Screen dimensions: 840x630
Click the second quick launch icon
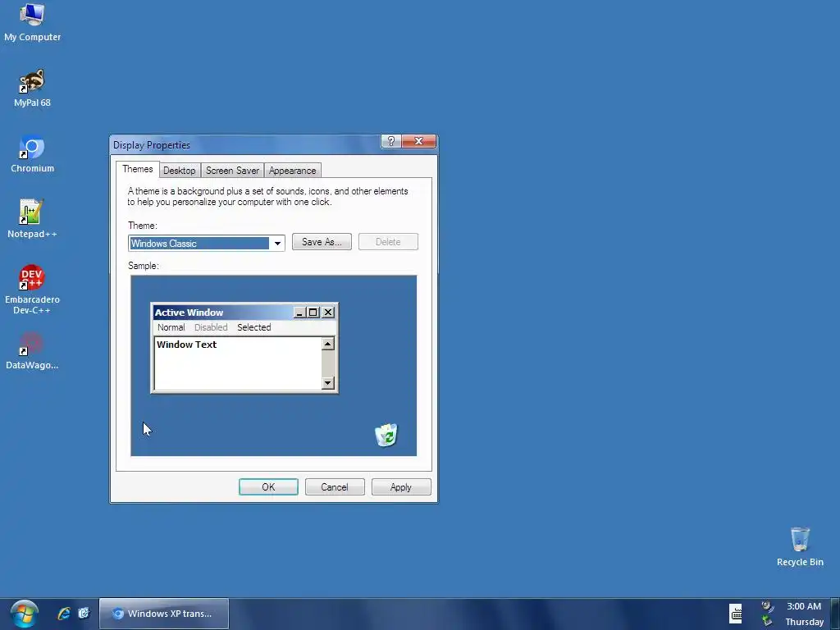(x=84, y=614)
